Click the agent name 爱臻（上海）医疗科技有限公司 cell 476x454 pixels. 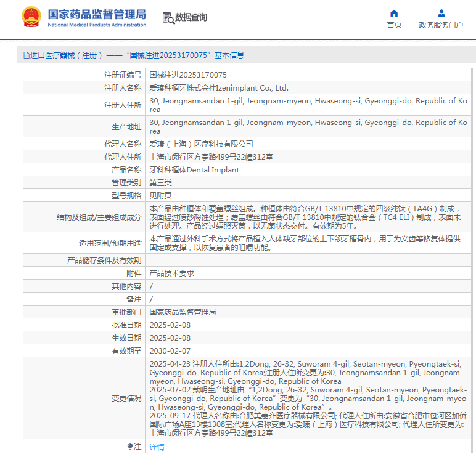click(x=201, y=144)
